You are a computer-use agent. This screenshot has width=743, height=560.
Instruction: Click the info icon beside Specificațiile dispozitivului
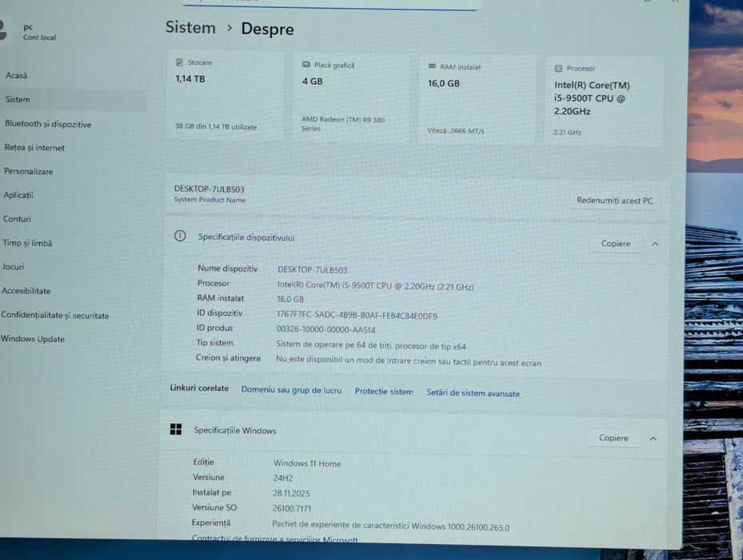pyautogui.click(x=180, y=236)
